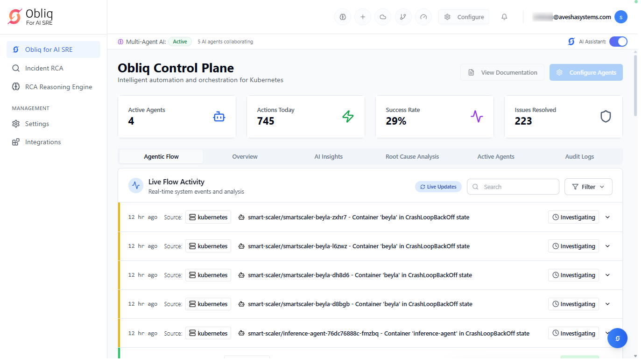Open the Filter dropdown
The width and height of the screenshot is (641, 364).
pos(588,187)
